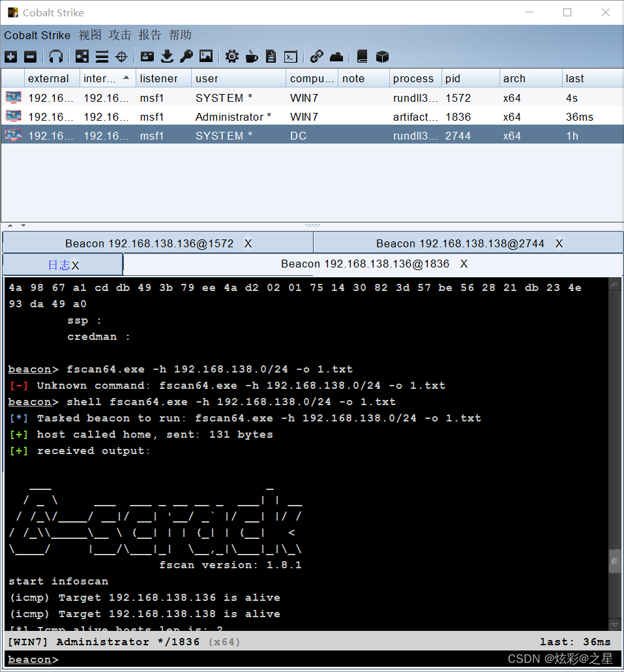Open keystrokes via the key icon
The width and height of the screenshot is (624, 672).
[186, 57]
